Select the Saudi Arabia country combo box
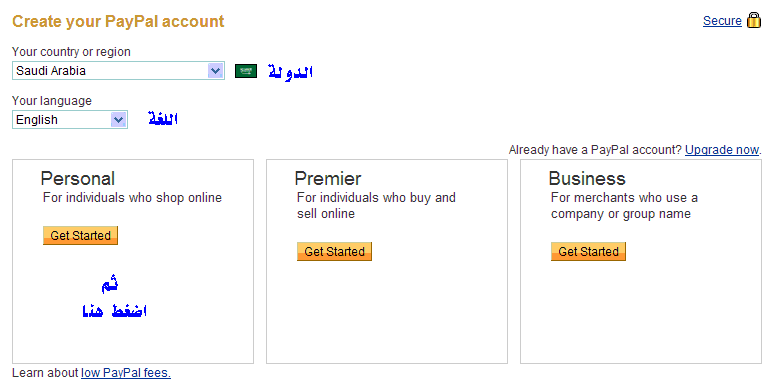The height and width of the screenshot is (382, 767). (x=118, y=71)
